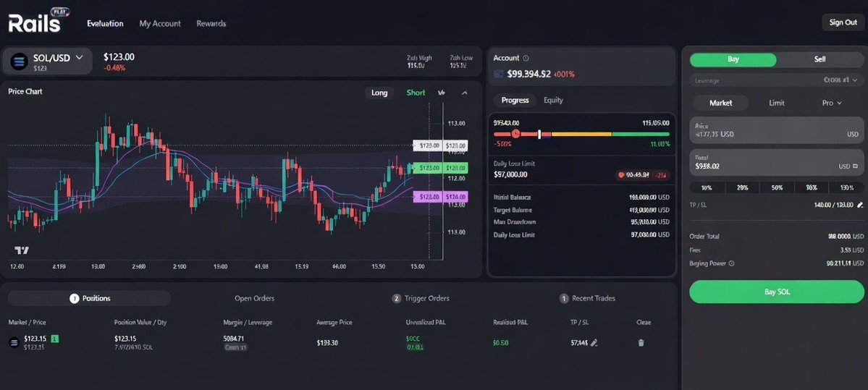
Task: Open the Rewards page
Action: tap(211, 23)
